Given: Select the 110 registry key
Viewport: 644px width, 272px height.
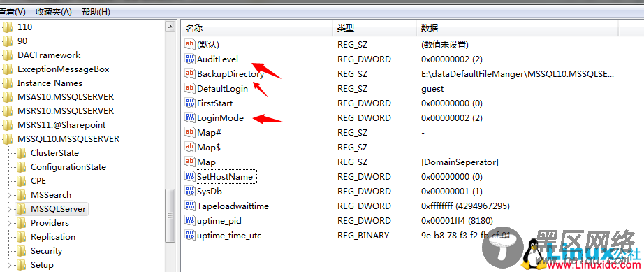Looking at the screenshot, I should click(x=24, y=27).
